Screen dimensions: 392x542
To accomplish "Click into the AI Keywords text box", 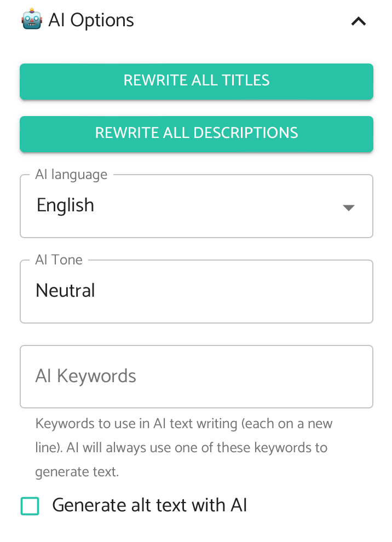I will click(197, 377).
